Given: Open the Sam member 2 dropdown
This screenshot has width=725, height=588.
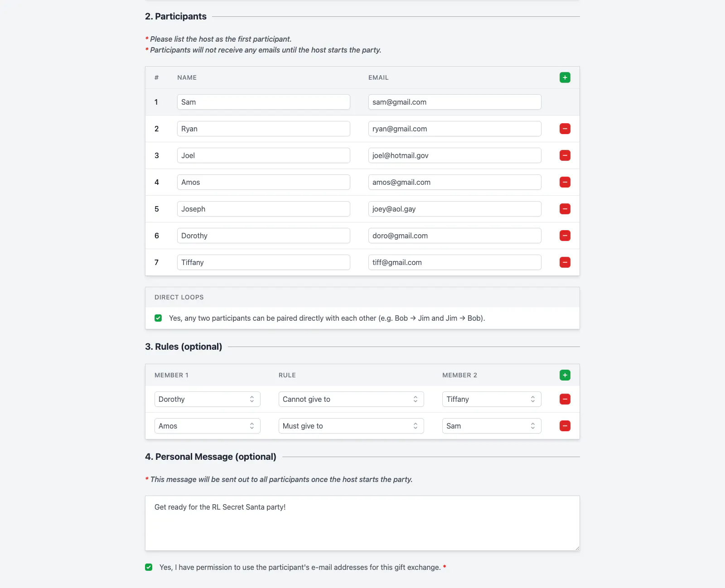Looking at the screenshot, I should [492, 426].
